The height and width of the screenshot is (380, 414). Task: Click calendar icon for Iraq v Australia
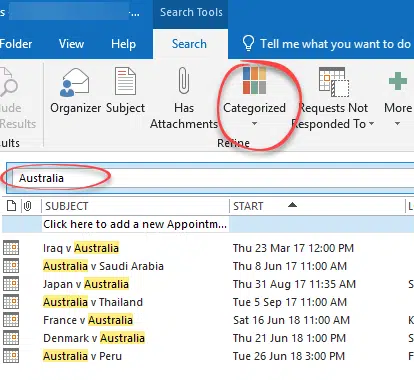tap(11, 248)
